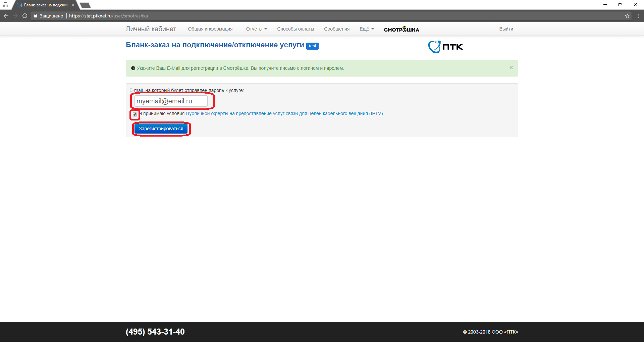This screenshot has height=349, width=644.
Task: Expand the Ещё dropdown menu
Action: point(367,29)
